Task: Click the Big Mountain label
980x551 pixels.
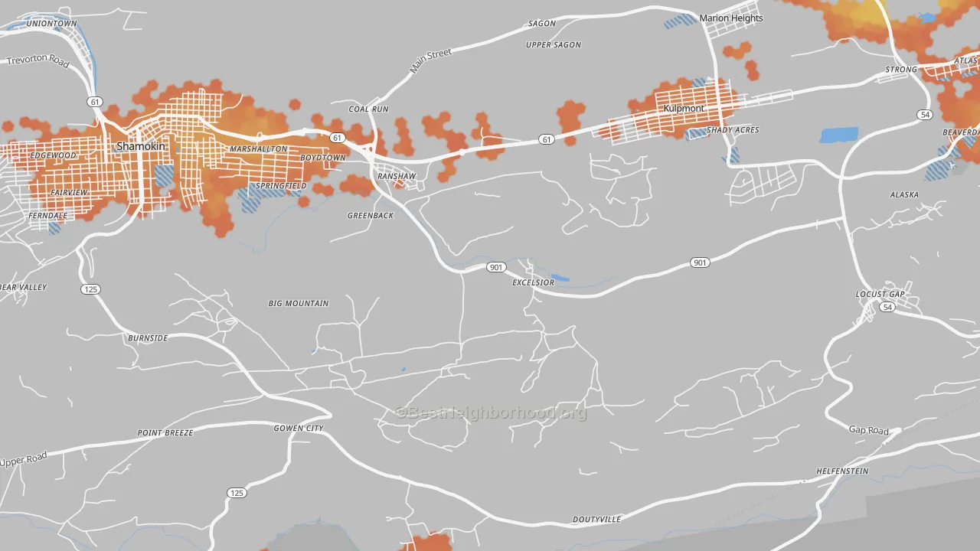Action: pos(299,304)
